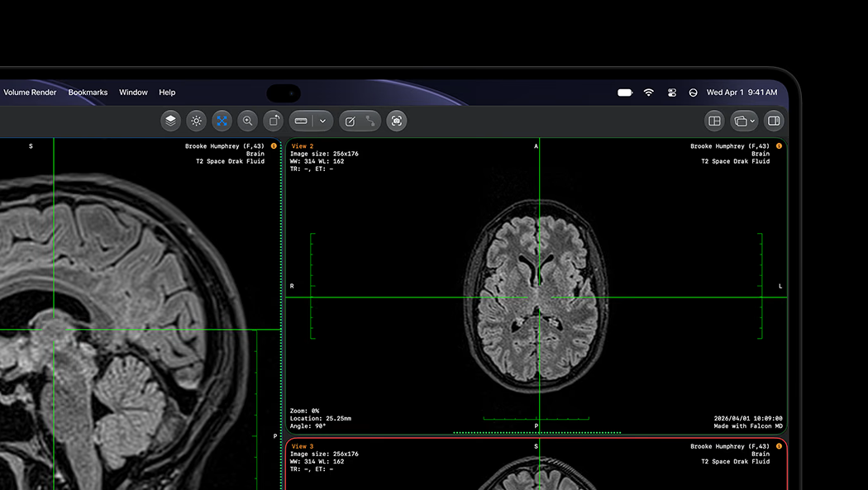Capture a screenshot with camera icon
Image resolution: width=868 pixels, height=490 pixels.
tap(396, 121)
